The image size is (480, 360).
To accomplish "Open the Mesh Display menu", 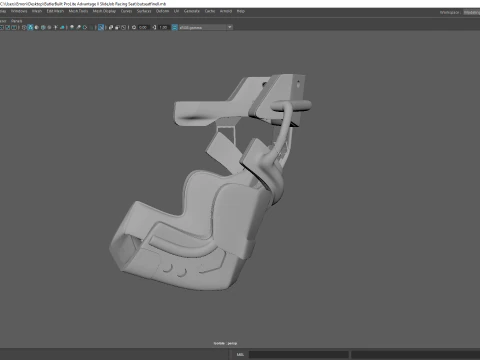I will click(104, 11).
